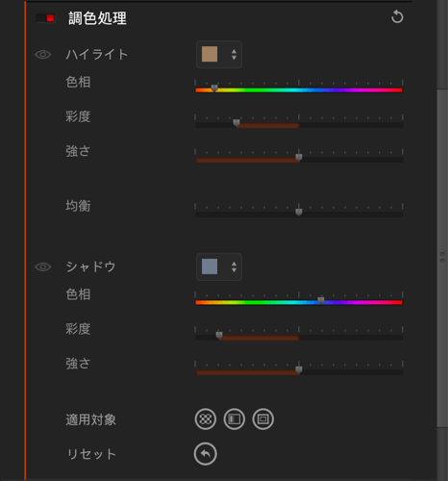448x481 pixels.
Task: Toggle the ハイライト eye visibility icon
Action: tap(43, 55)
